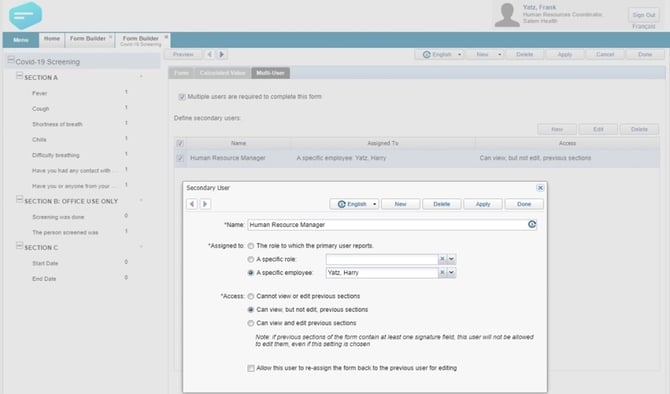Click Apply in Secondary User dialog

(x=483, y=204)
